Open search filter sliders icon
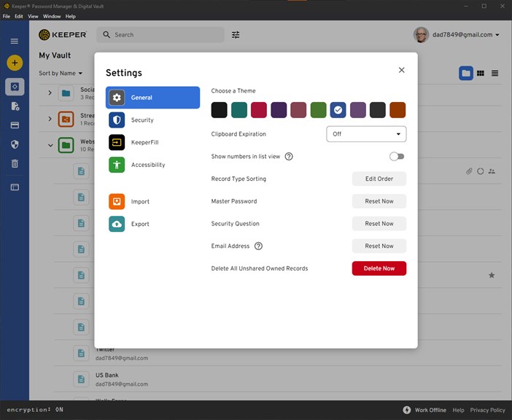This screenshot has width=512, height=420. 236,34
